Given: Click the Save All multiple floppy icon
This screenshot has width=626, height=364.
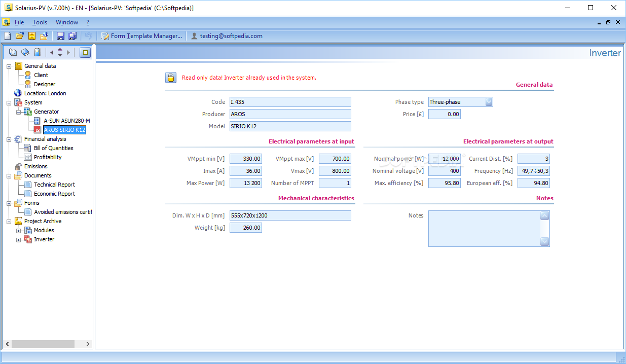Looking at the screenshot, I should [72, 36].
